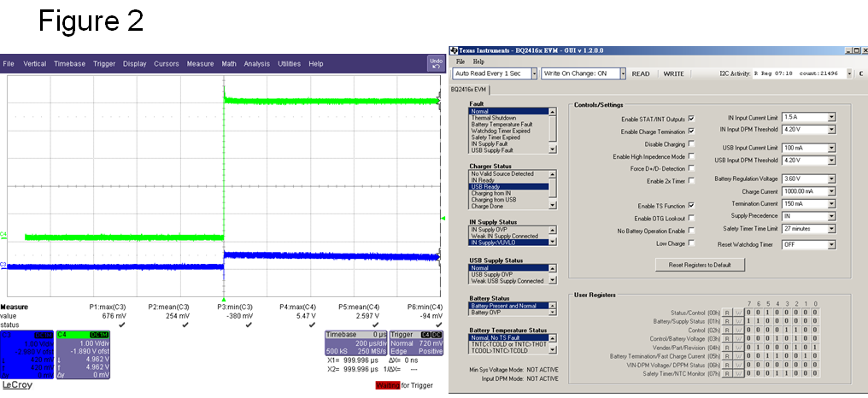Open the oscilloscope Trigger menu
Image resolution: width=868 pixels, height=398 pixels.
coord(104,64)
